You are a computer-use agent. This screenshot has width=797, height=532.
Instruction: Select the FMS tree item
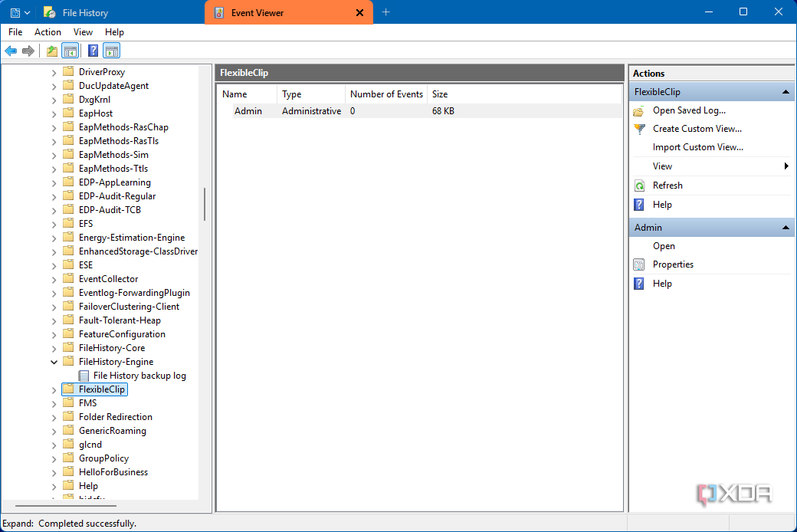pyautogui.click(x=87, y=403)
